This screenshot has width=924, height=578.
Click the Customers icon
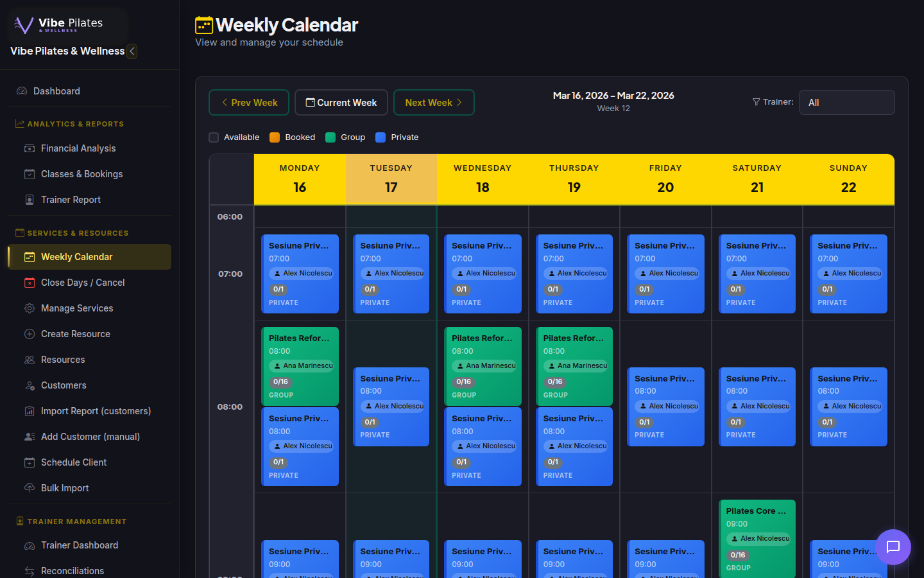pyautogui.click(x=30, y=385)
